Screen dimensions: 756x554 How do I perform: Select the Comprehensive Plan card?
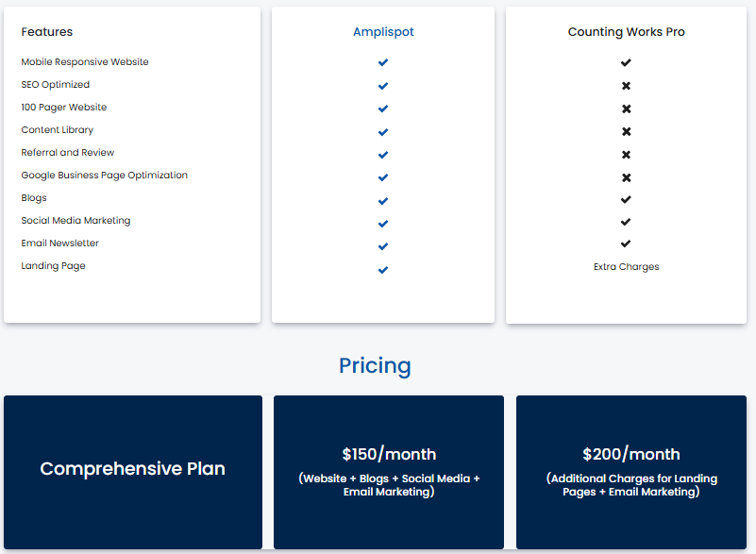click(133, 472)
